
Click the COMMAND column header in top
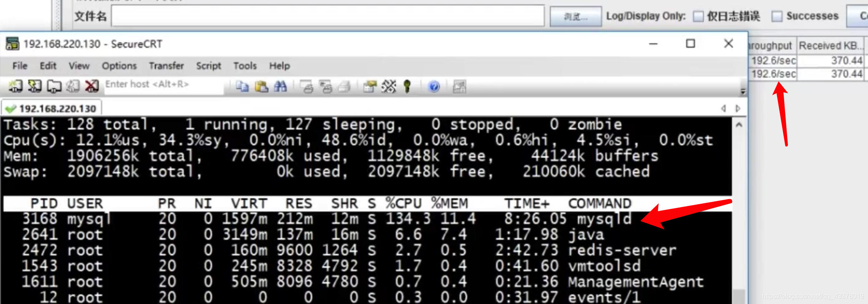point(600,203)
